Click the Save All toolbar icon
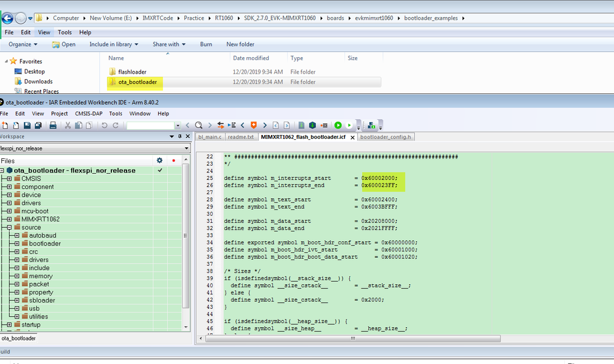614x364 pixels. (38, 125)
